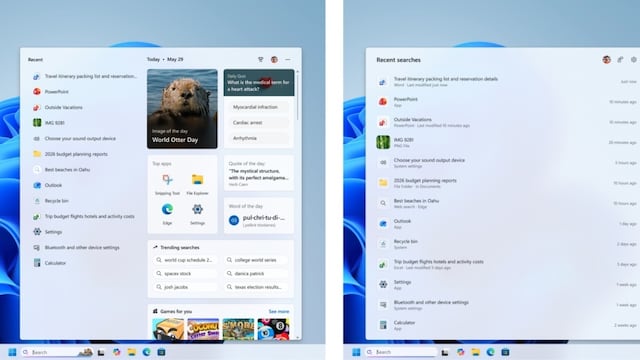Image resolution: width=640 pixels, height=360 pixels.
Task: Open the Start button on the left taskbar
Action: (x=12, y=352)
